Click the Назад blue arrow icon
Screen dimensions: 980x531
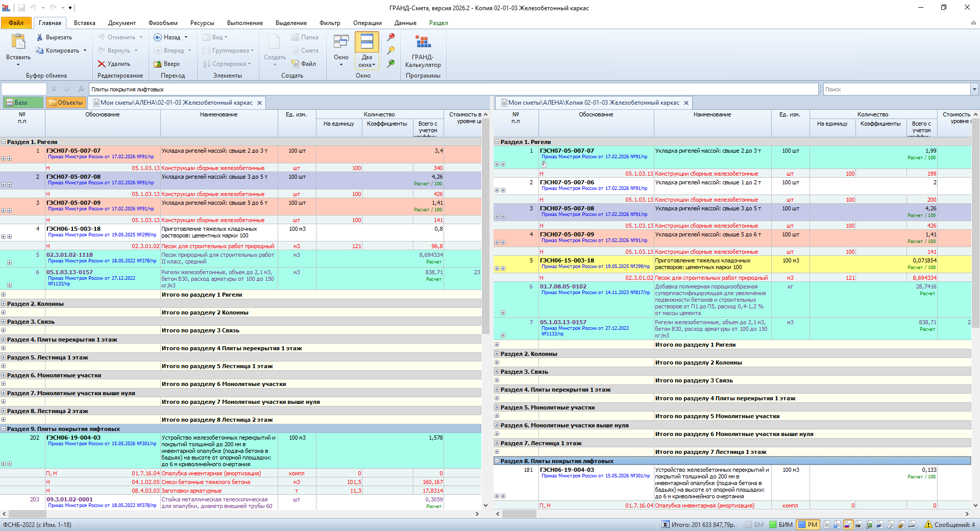(x=158, y=37)
